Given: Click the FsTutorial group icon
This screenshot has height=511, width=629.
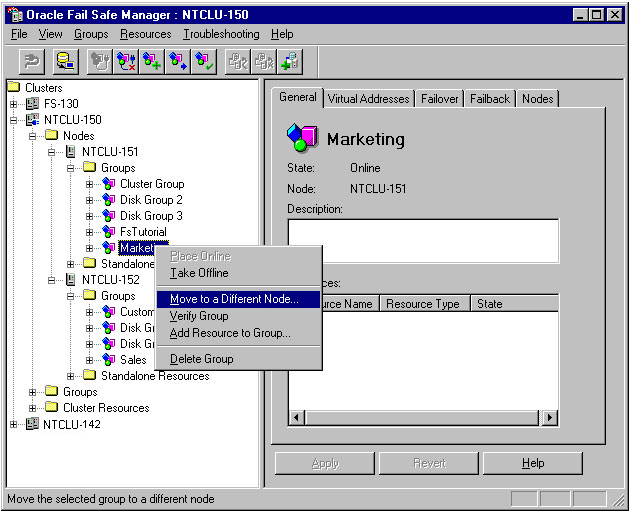Looking at the screenshot, I should click(x=108, y=232).
